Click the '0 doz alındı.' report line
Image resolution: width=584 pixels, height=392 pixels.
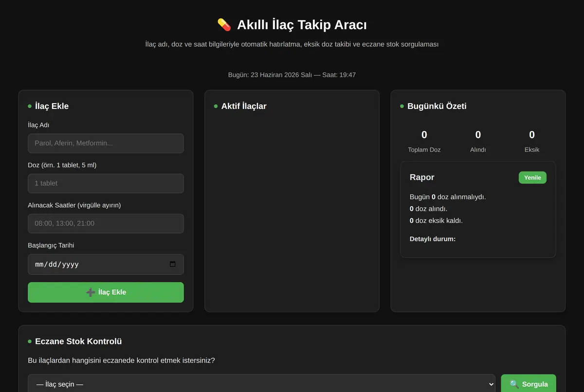pyautogui.click(x=428, y=209)
